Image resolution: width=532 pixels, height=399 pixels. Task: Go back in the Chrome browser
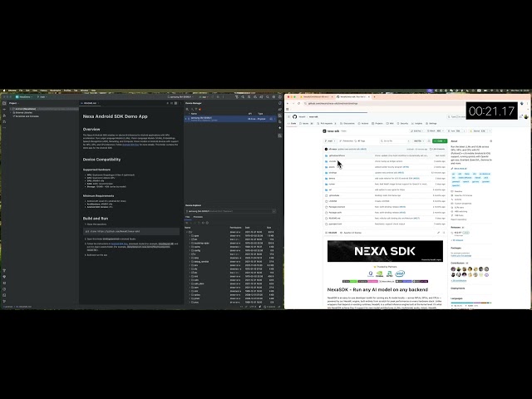point(288,103)
